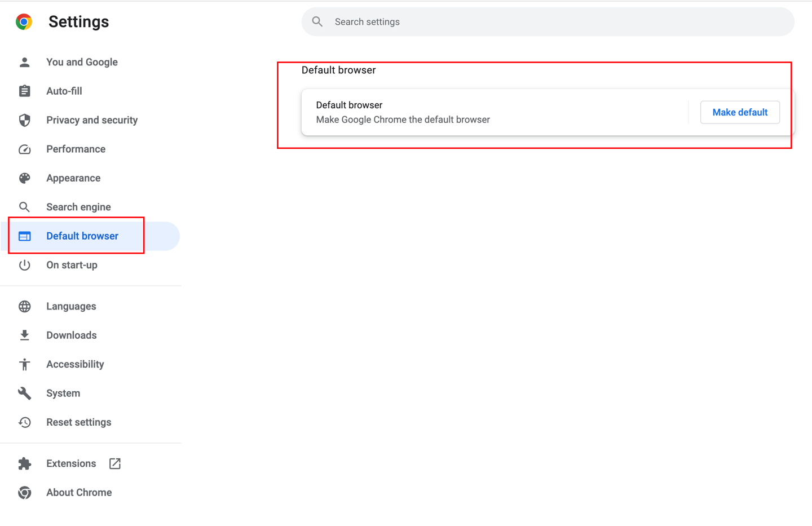Click the Settings page title

(x=79, y=21)
